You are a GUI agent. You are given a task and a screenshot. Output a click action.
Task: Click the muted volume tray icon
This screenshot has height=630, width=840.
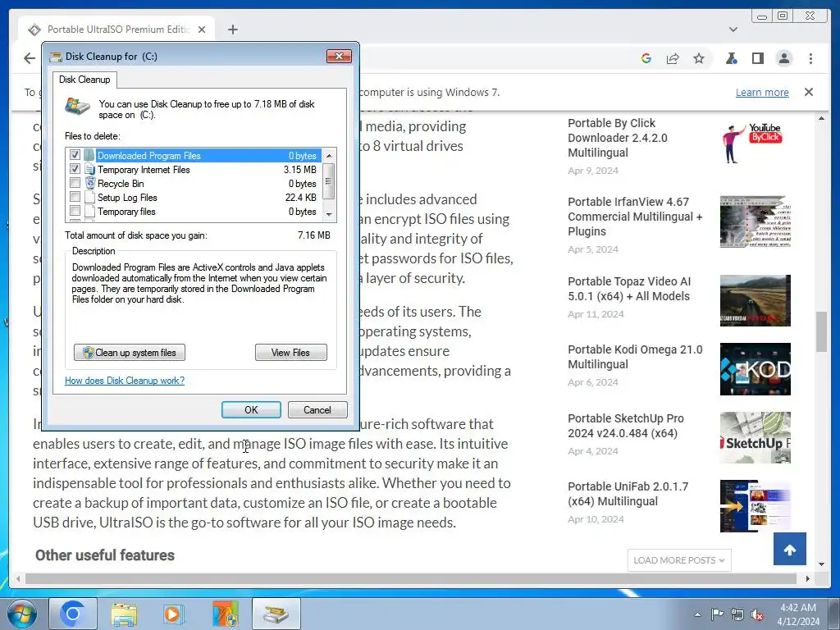click(x=757, y=614)
